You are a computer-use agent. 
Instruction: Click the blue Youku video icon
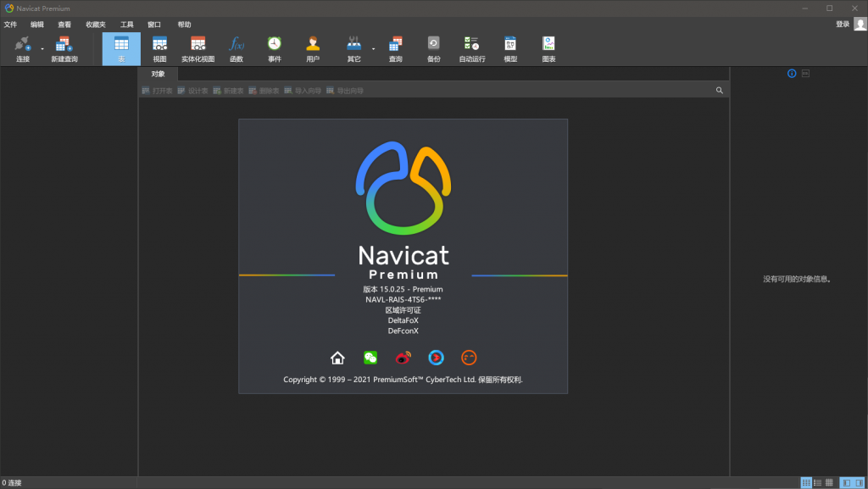coord(437,358)
